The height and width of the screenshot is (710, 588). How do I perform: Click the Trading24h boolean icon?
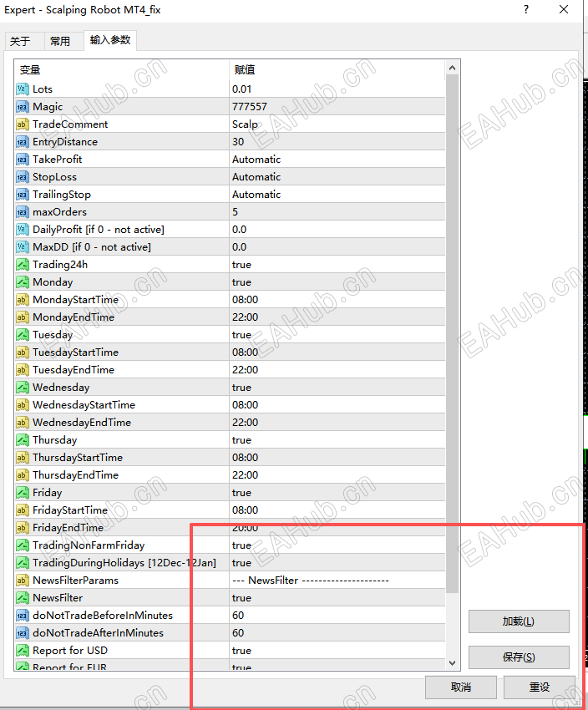pyautogui.click(x=23, y=265)
